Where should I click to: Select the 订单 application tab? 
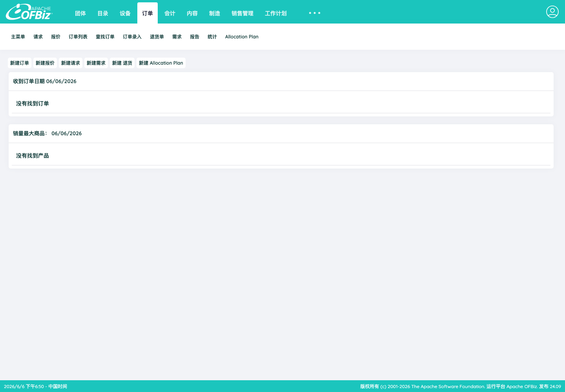point(148,13)
